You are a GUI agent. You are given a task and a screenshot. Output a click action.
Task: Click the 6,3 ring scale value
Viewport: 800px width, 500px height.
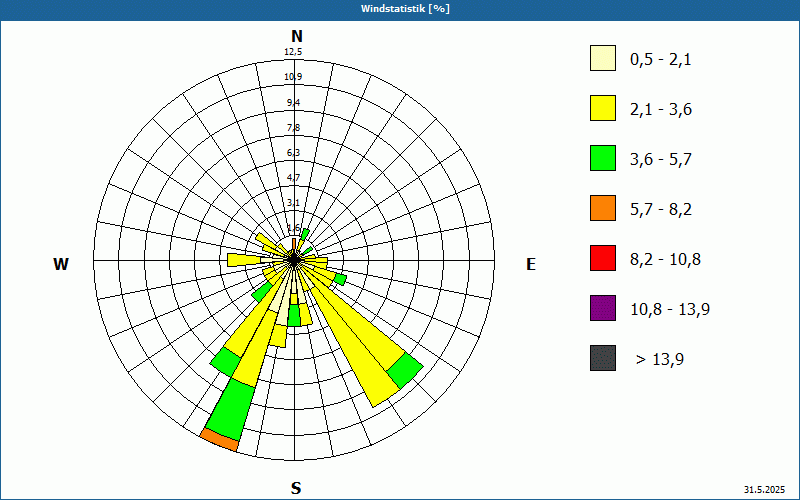(293, 153)
